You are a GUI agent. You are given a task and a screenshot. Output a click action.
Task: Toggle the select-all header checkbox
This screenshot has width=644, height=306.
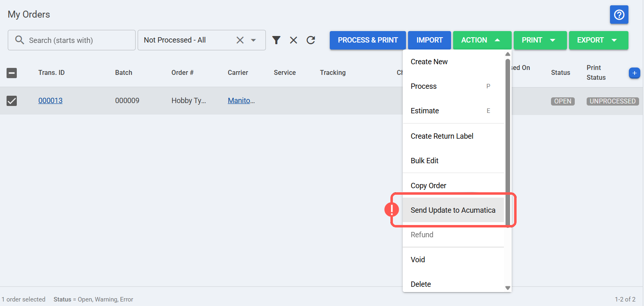click(12, 73)
